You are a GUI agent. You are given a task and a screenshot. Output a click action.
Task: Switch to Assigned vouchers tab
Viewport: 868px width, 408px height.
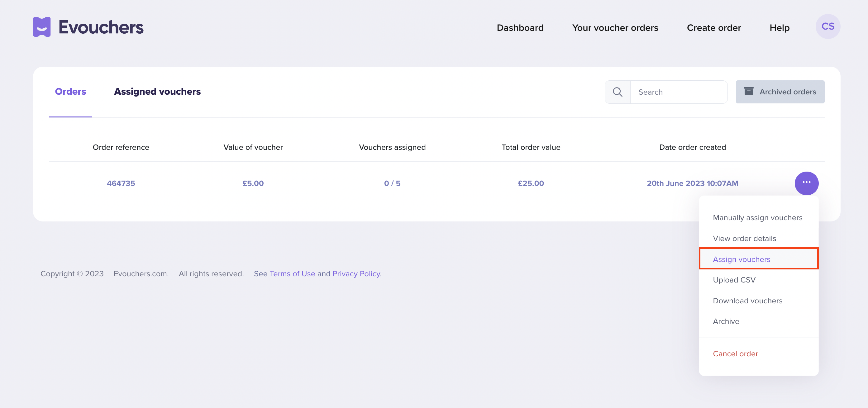pos(157,92)
